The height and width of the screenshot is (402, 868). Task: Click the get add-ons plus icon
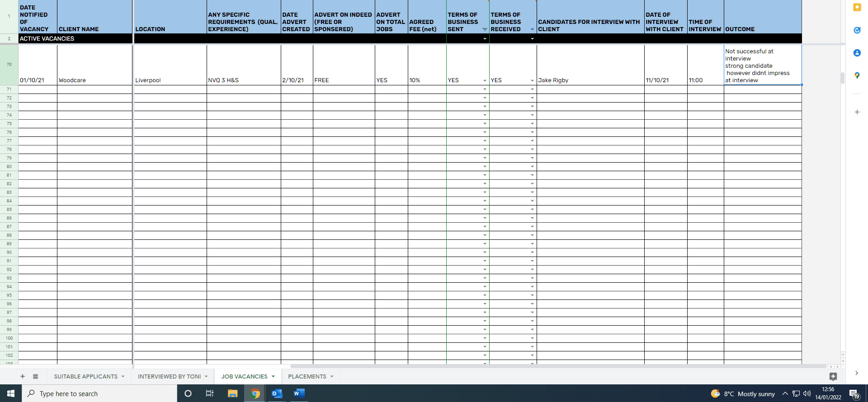pos(857,112)
